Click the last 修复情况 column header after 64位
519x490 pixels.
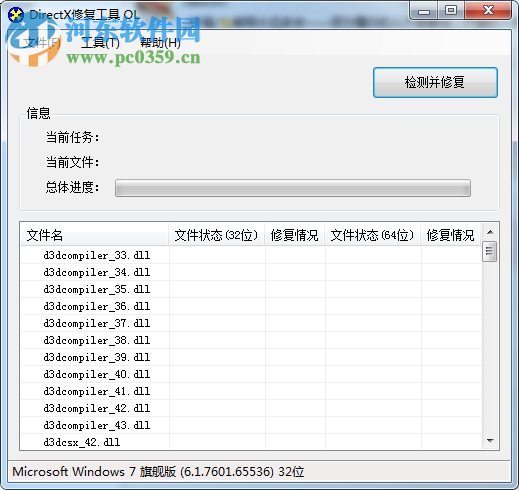coord(451,235)
